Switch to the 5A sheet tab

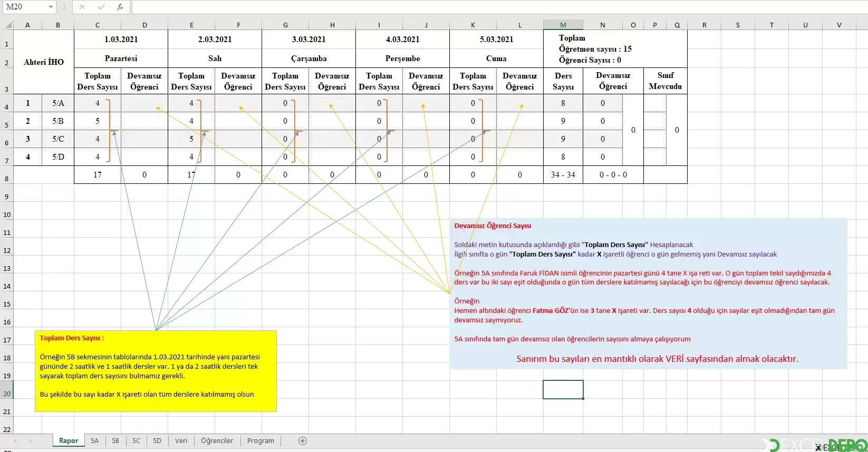click(x=94, y=441)
